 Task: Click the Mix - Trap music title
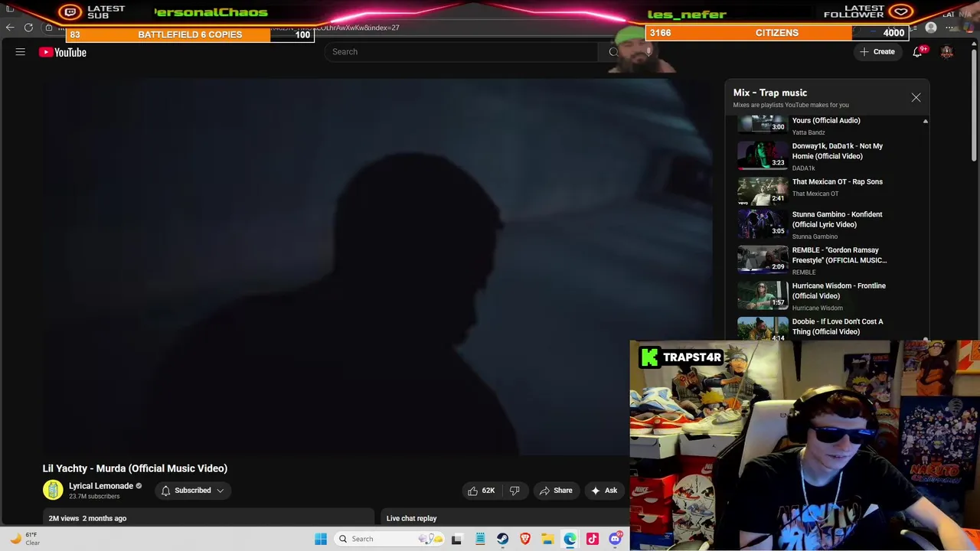click(769, 93)
